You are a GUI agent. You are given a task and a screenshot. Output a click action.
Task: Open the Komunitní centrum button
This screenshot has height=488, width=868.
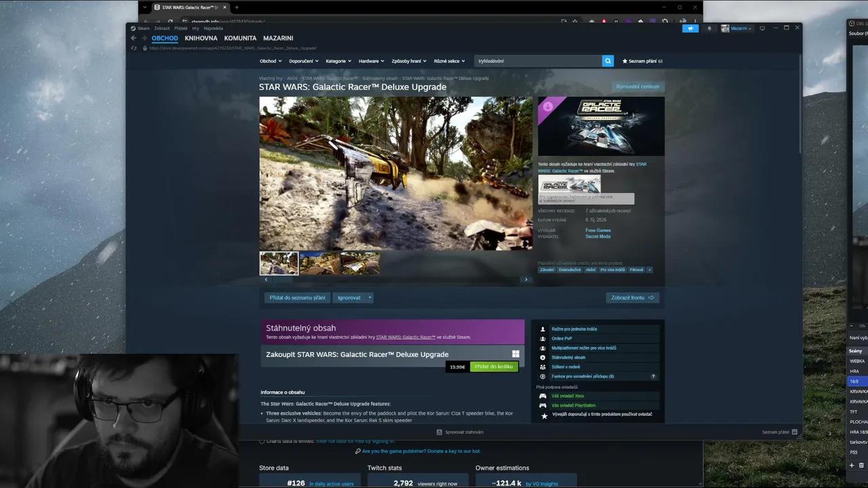coord(637,87)
